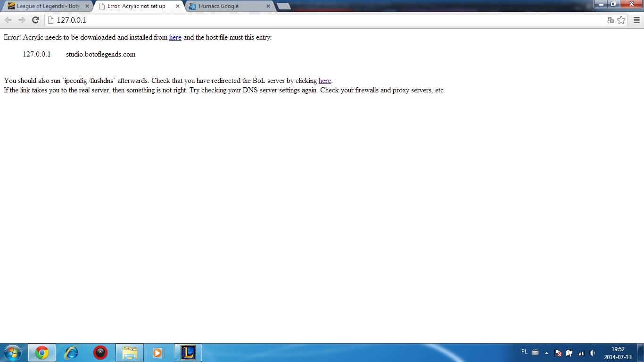644x362 pixels.
Task: Click the battery power plug tray icon
Action: pos(570,353)
